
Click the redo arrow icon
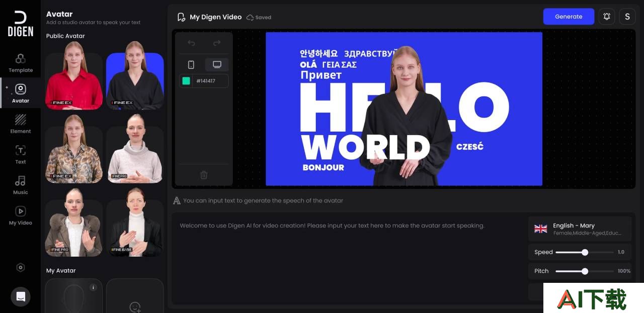tap(217, 43)
